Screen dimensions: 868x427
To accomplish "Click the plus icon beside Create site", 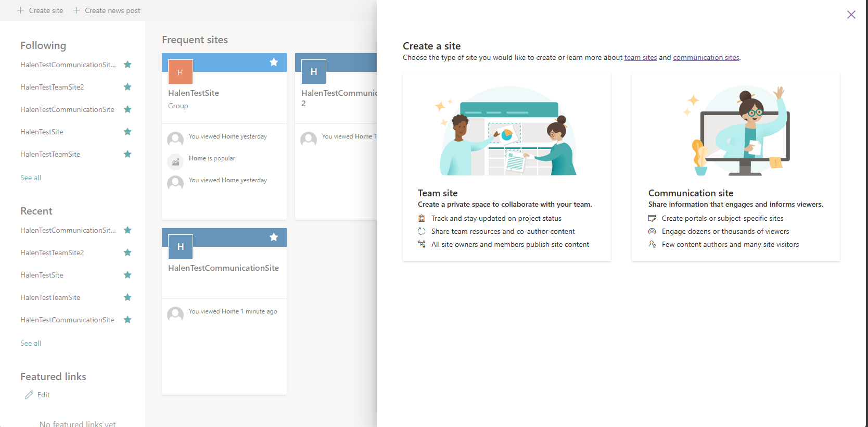I will coord(21,10).
